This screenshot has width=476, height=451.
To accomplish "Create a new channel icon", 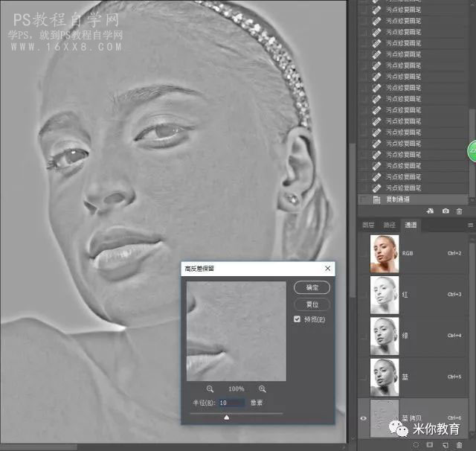I will click(446, 445).
